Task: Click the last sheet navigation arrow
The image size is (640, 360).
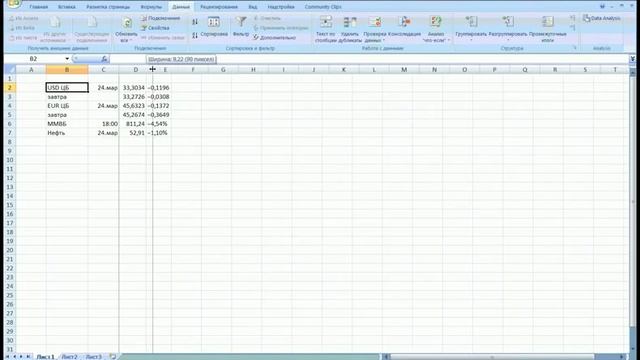Action: pos(29,357)
